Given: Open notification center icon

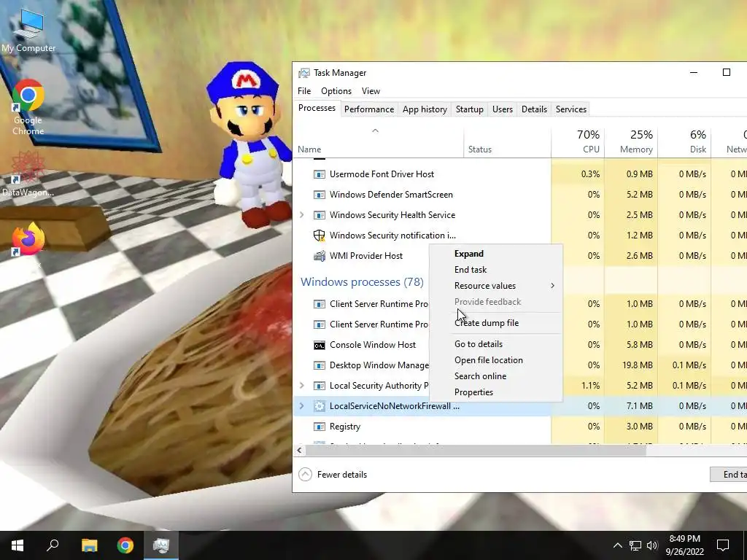Looking at the screenshot, I should coord(723,545).
